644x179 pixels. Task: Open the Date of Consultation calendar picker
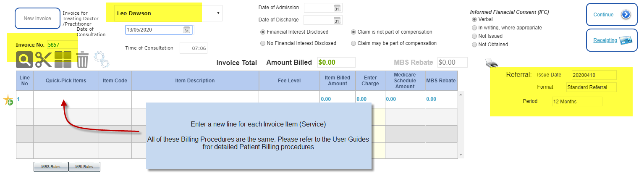tap(187, 30)
